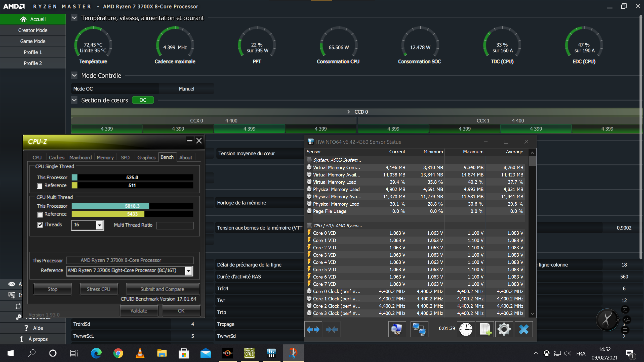Click the blue X close sensors icon

pos(524,329)
